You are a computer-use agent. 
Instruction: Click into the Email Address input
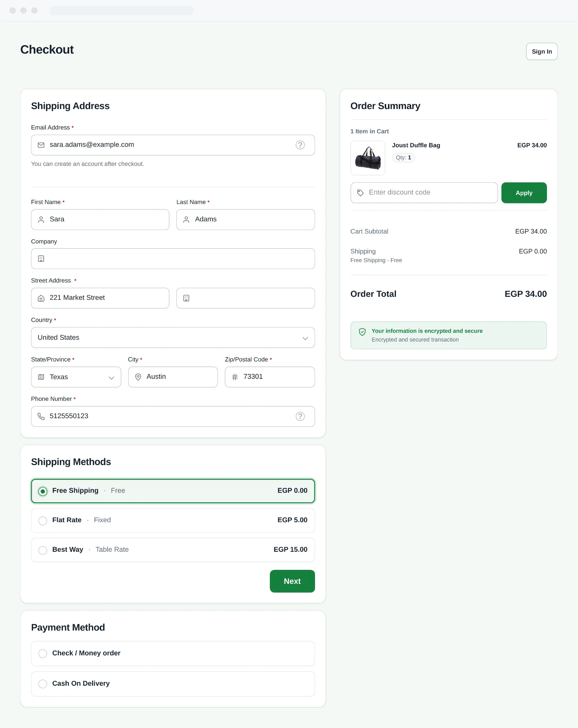tap(173, 145)
